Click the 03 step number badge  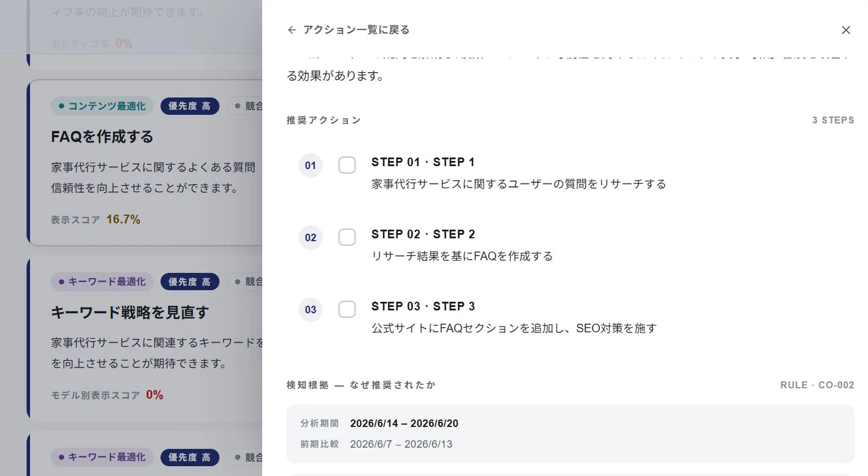[311, 310]
